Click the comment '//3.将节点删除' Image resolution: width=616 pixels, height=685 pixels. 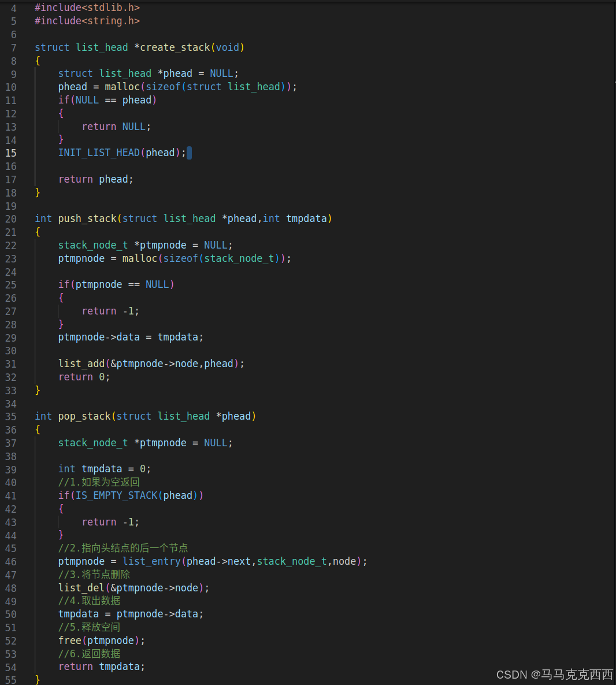(x=94, y=575)
